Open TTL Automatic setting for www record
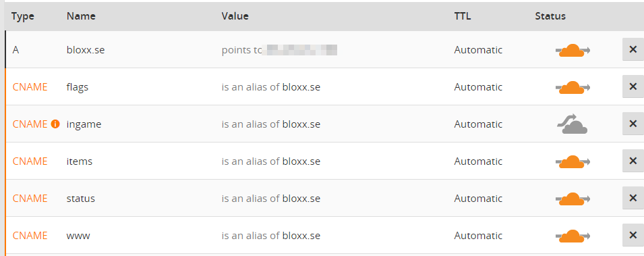Viewport: 644px width, 256px height. 478,236
